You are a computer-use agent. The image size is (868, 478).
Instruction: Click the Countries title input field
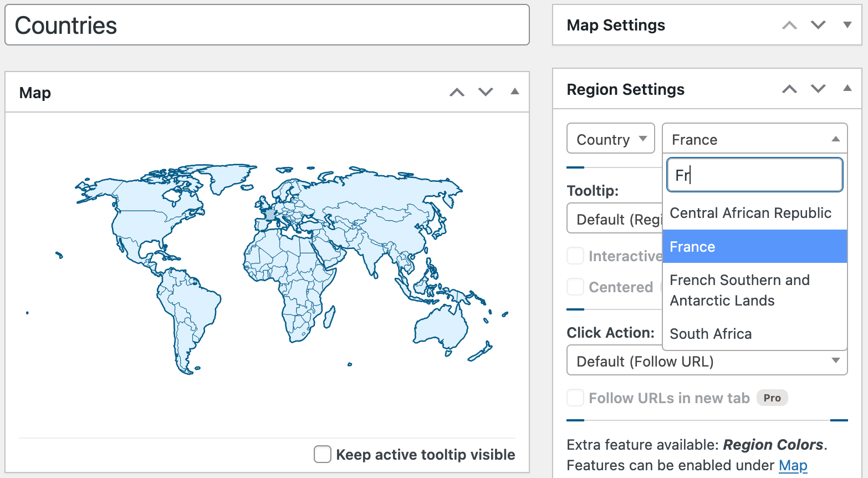[267, 26]
